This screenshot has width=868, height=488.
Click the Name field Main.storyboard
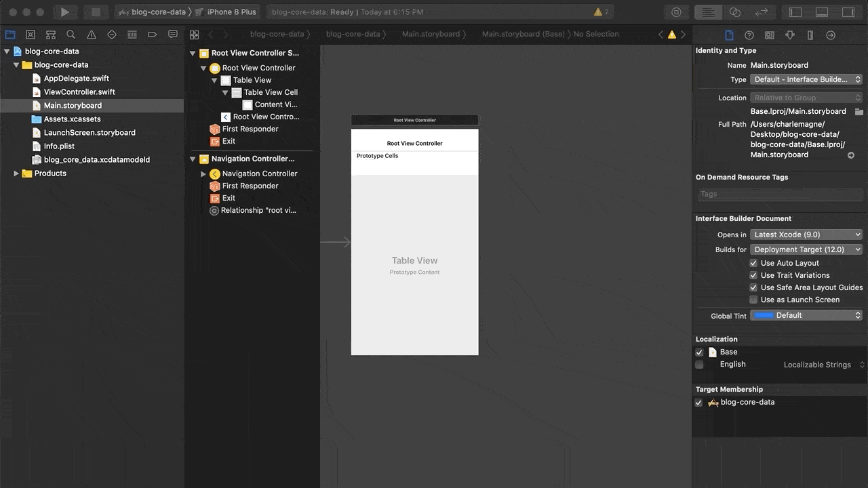(x=779, y=66)
